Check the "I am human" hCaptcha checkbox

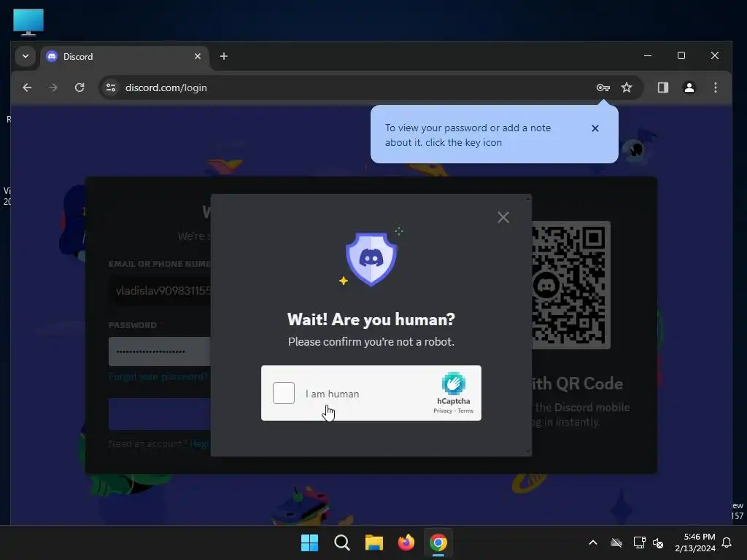(284, 393)
